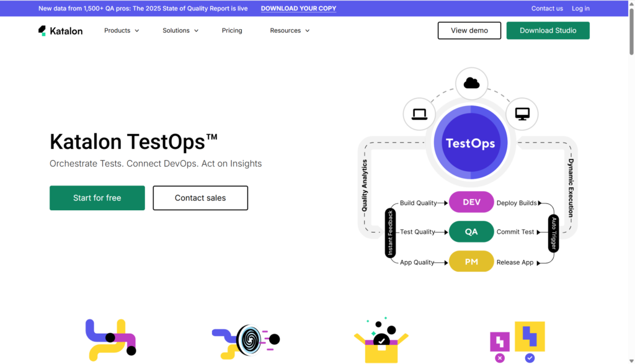Image resolution: width=635 pixels, height=364 pixels.
Task: Click the laptop icon in diagram
Action: tap(420, 114)
